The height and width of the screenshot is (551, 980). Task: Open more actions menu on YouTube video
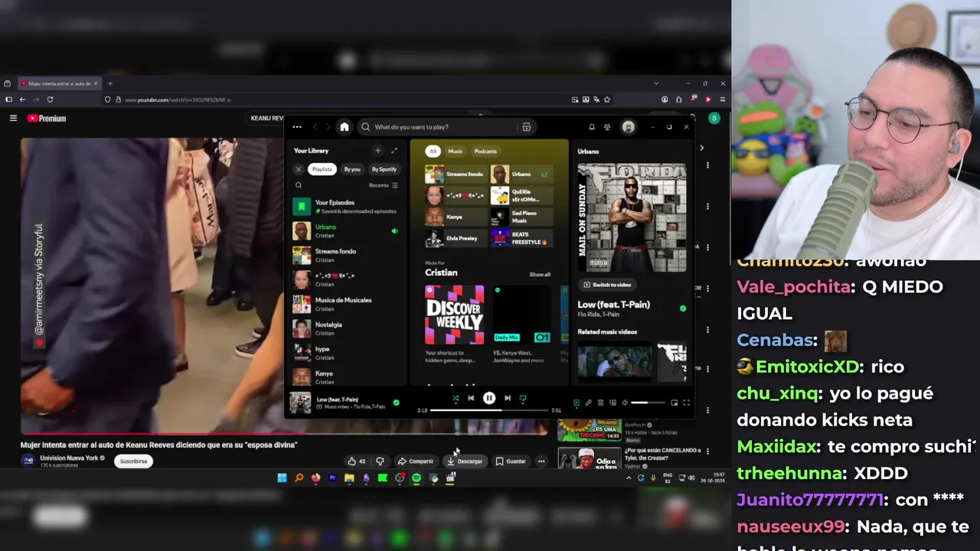point(541,461)
